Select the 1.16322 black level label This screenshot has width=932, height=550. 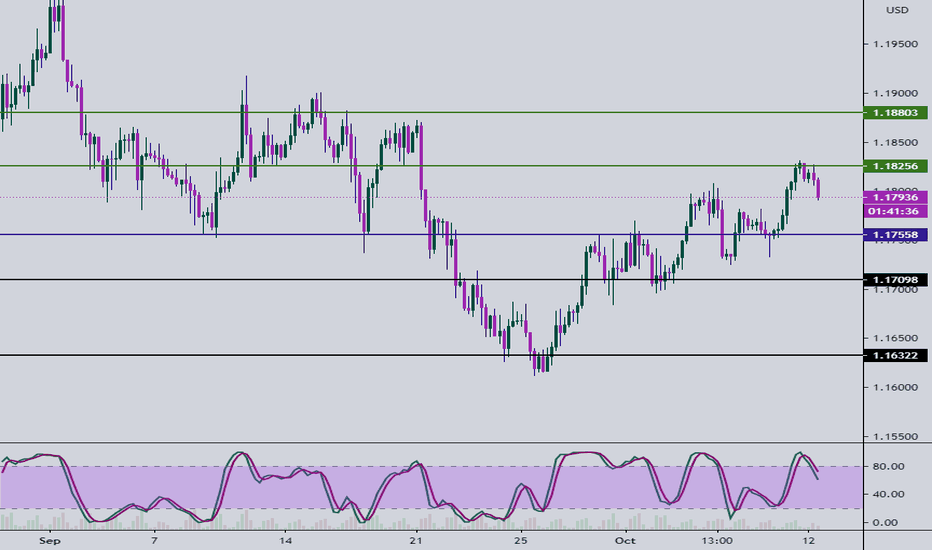[895, 356]
